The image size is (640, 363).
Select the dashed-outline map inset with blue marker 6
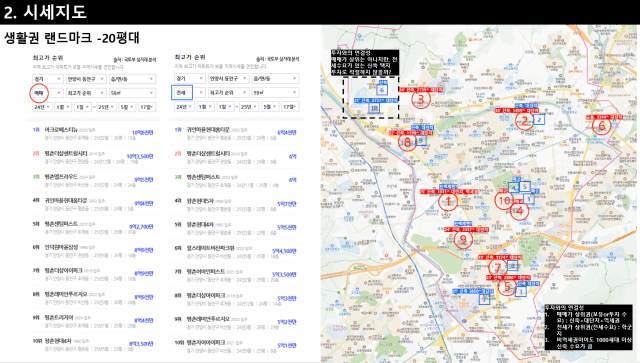370,98
